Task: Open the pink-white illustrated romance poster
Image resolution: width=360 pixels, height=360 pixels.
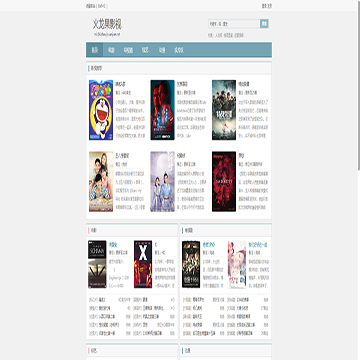Action: pyautogui.click(x=237, y=264)
